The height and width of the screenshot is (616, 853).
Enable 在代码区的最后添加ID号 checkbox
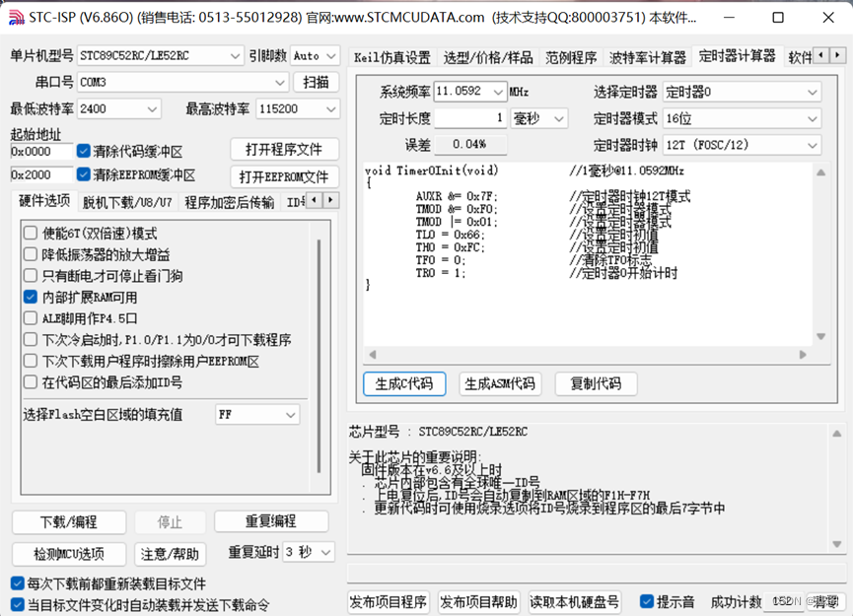(x=31, y=382)
